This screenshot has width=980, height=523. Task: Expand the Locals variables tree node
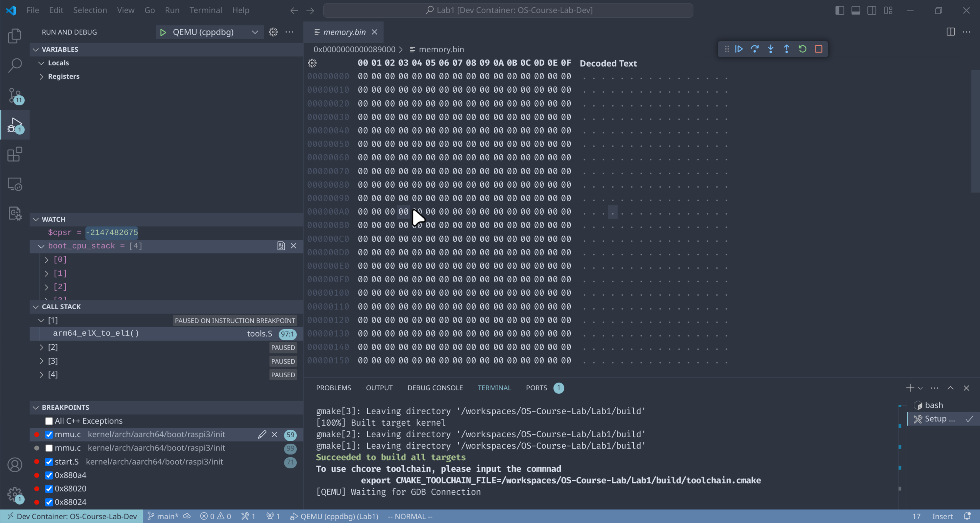42,62
